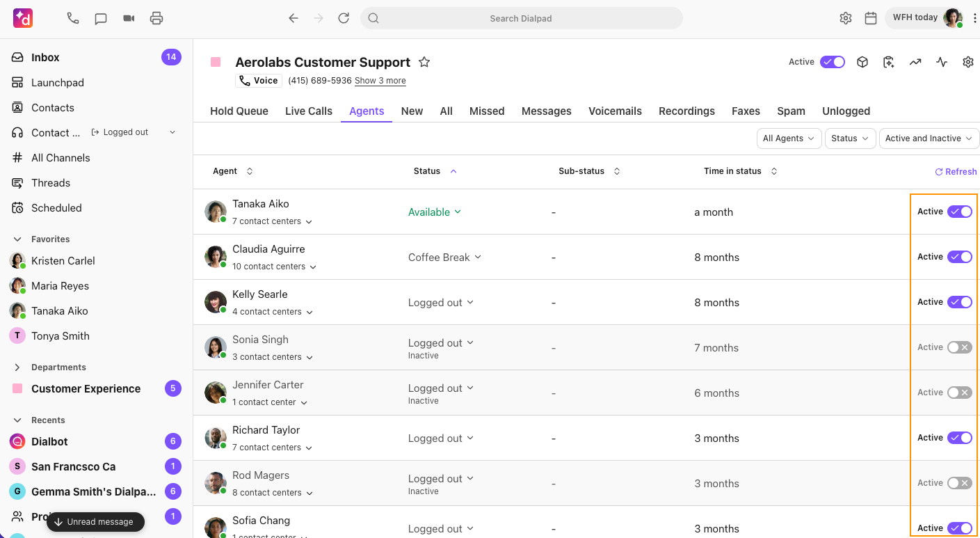Open the All Agents filter dropdown

coord(789,139)
